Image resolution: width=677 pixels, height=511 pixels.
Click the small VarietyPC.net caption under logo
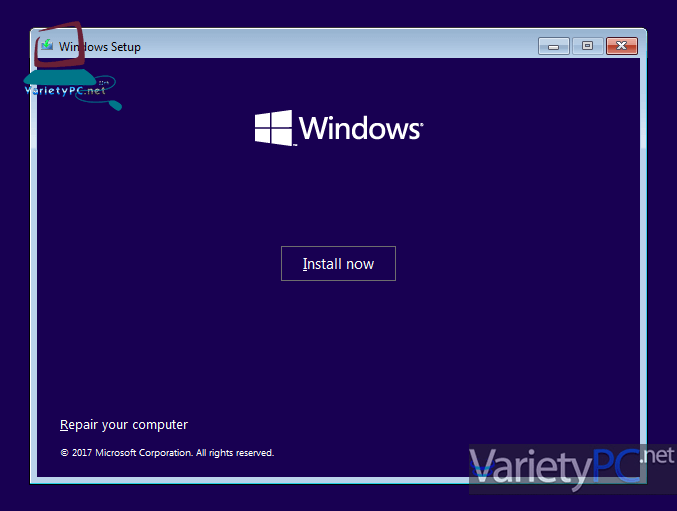click(x=65, y=90)
